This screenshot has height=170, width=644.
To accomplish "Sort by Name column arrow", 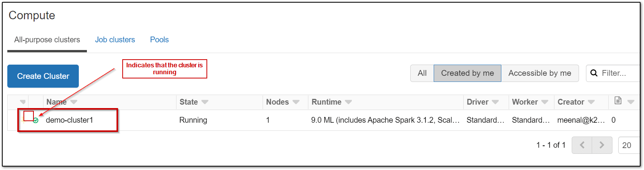I will (x=74, y=102).
